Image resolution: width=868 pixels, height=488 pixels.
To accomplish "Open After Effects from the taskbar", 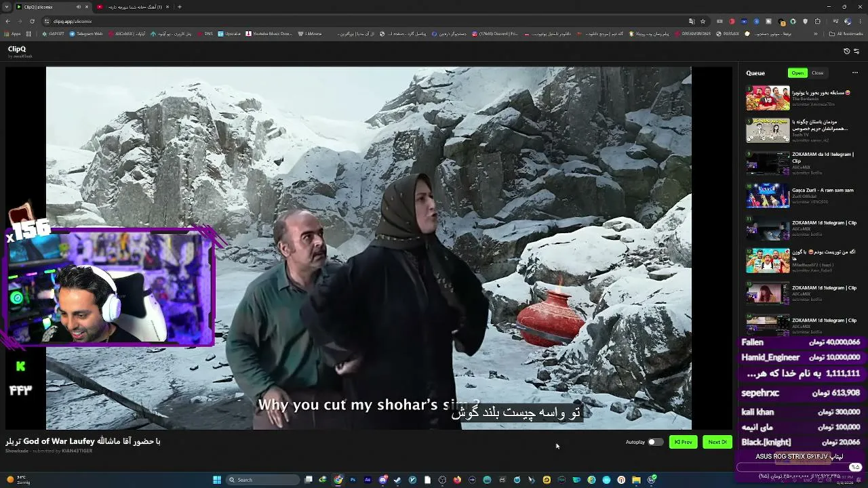I will tap(368, 480).
